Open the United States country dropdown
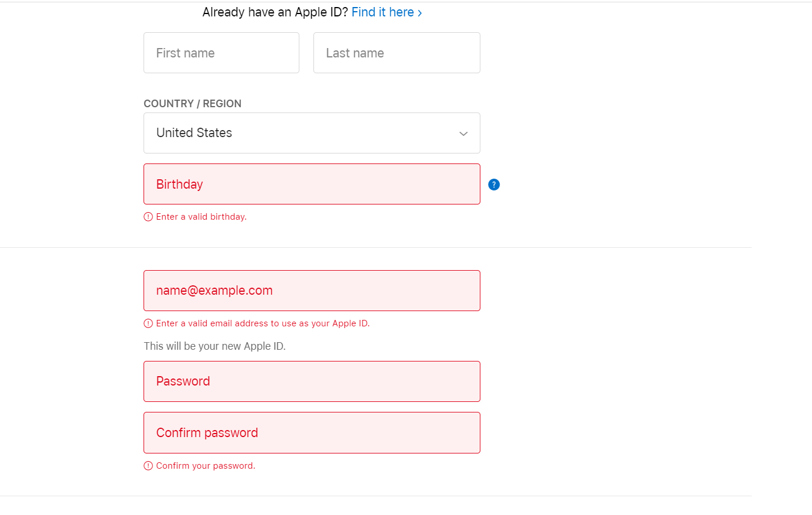Screen dimensions: 812x515 click(312, 133)
